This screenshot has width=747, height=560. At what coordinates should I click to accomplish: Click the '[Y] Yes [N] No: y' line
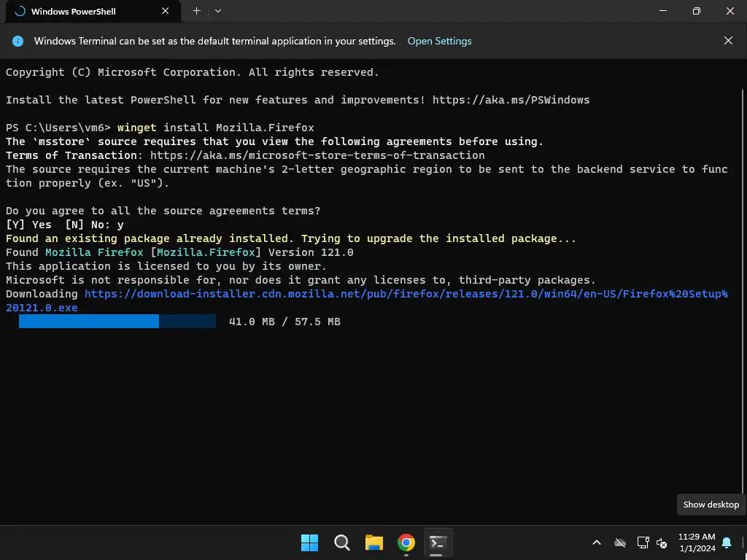[65, 225]
